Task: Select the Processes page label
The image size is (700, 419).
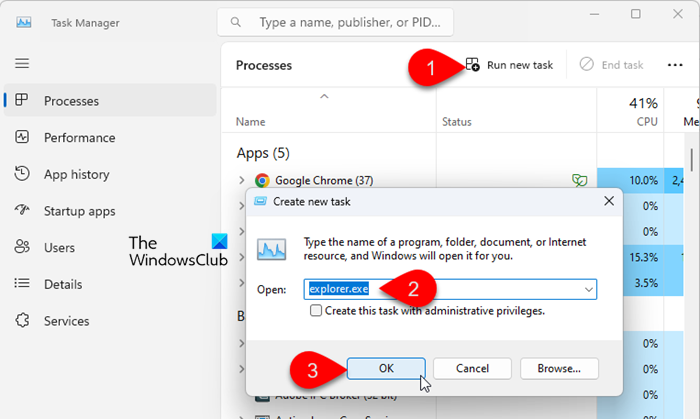Action: pyautogui.click(x=71, y=101)
